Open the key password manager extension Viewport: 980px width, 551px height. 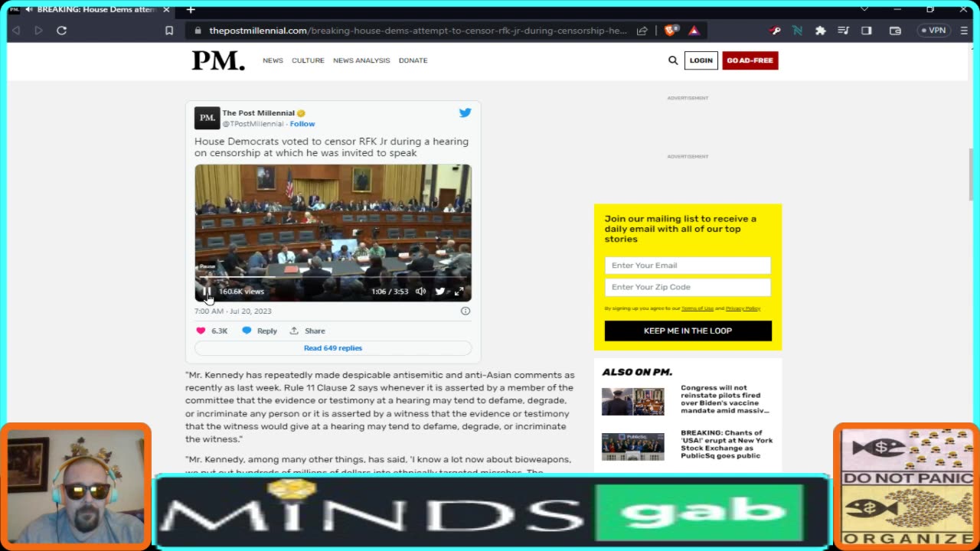[x=776, y=31]
